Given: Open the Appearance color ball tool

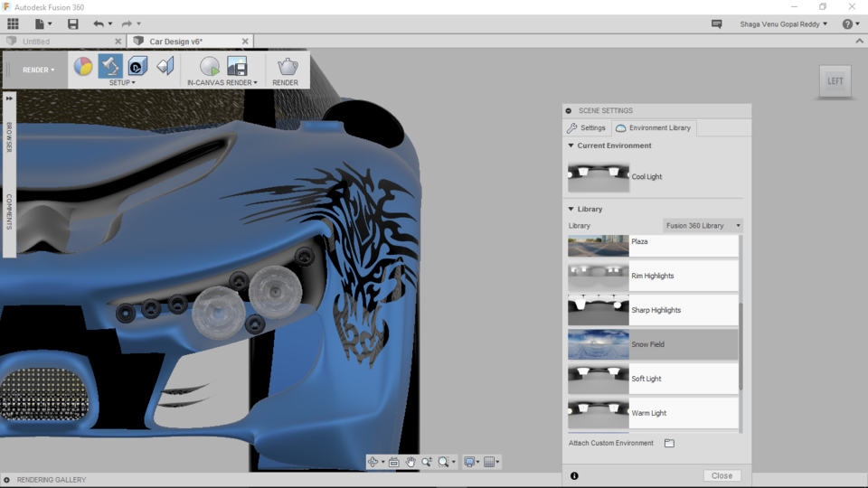Looking at the screenshot, I should tap(83, 66).
